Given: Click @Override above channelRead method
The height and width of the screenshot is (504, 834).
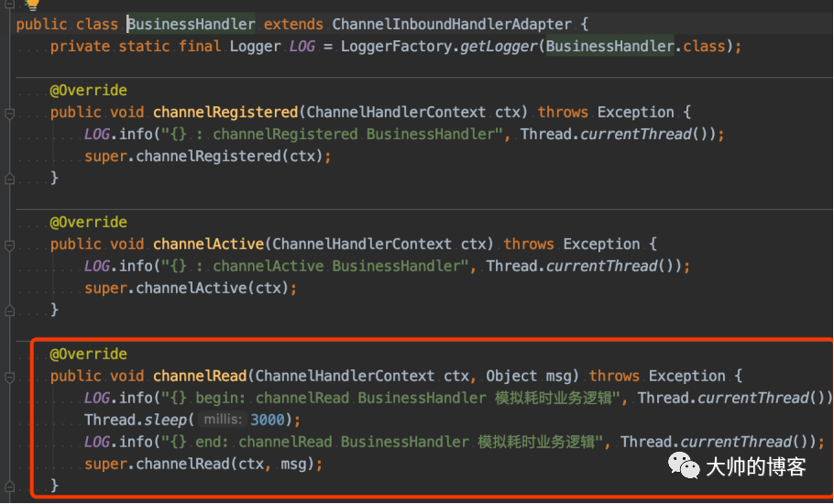Looking at the screenshot, I should coord(88,354).
